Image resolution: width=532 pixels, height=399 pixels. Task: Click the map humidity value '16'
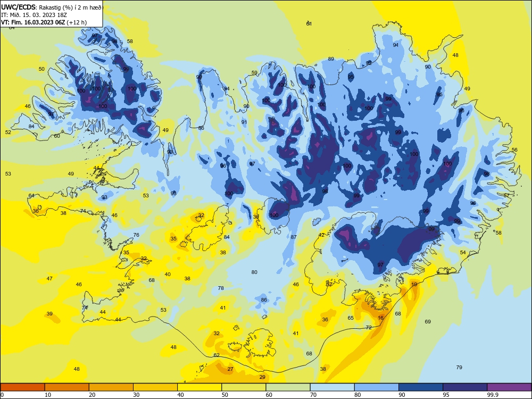[x=381, y=318]
